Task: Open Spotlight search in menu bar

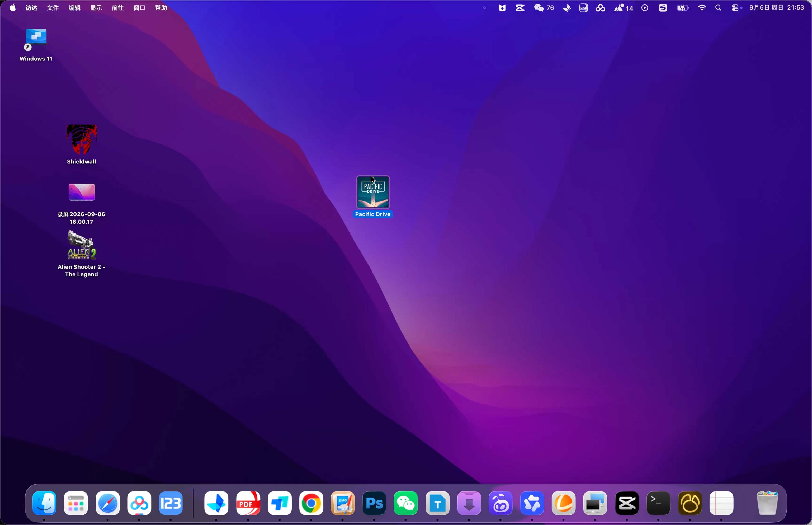Action: [718, 8]
